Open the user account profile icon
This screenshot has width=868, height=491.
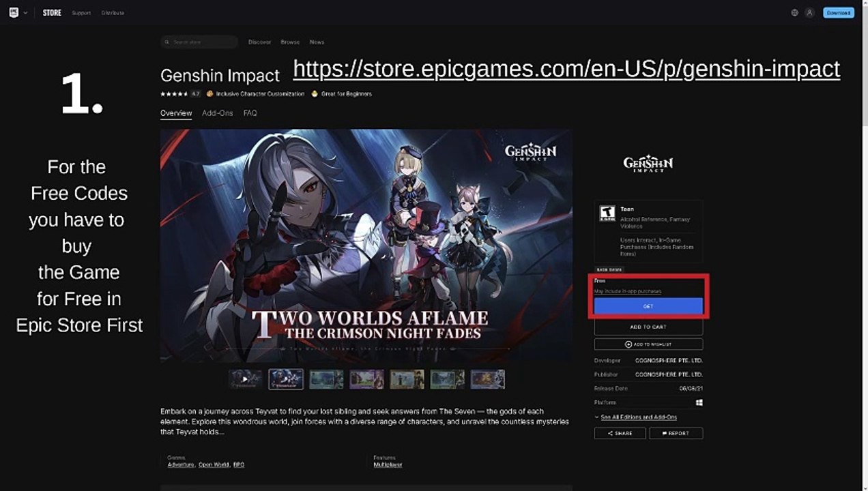click(809, 13)
